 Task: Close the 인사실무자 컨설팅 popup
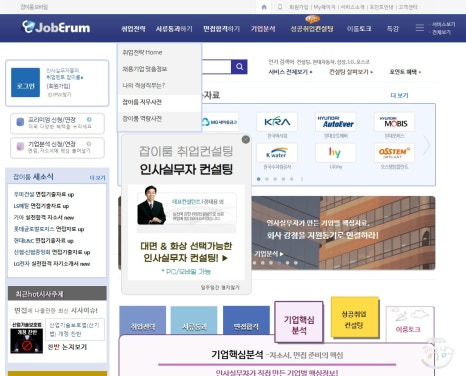pos(246,140)
